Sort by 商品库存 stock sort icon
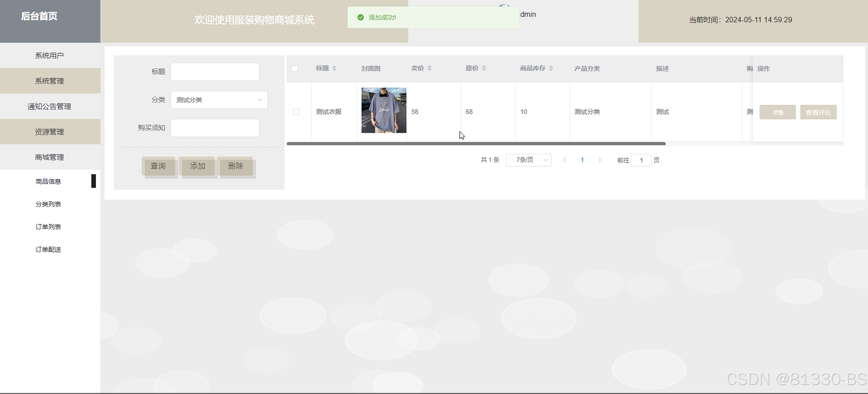868x394 pixels. (x=551, y=68)
